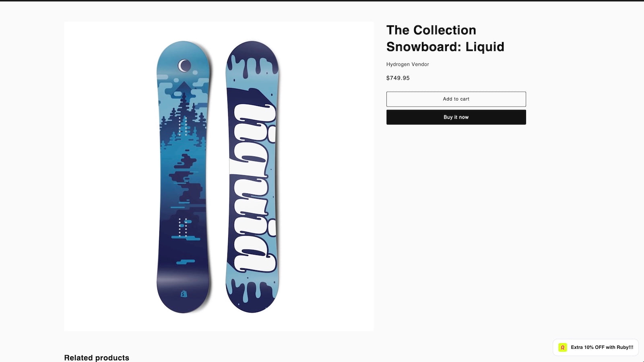Screen dimensions: 644x362
Task: Click the dripping paint at the right snowboard's top
Action: click(252, 60)
